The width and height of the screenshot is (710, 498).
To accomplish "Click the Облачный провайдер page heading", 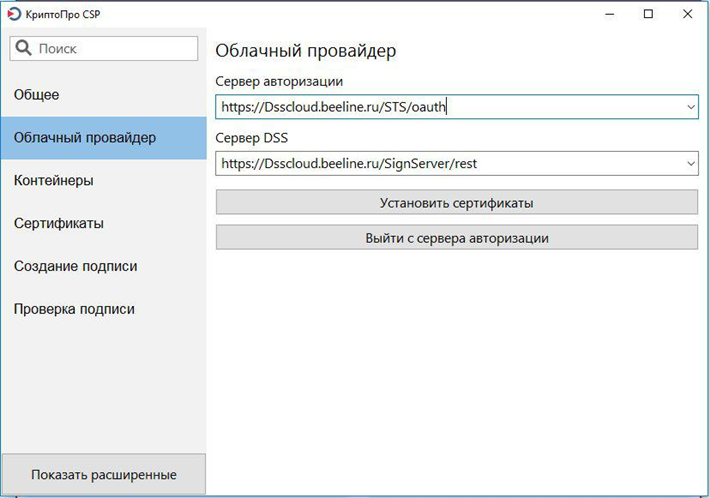I will click(306, 51).
